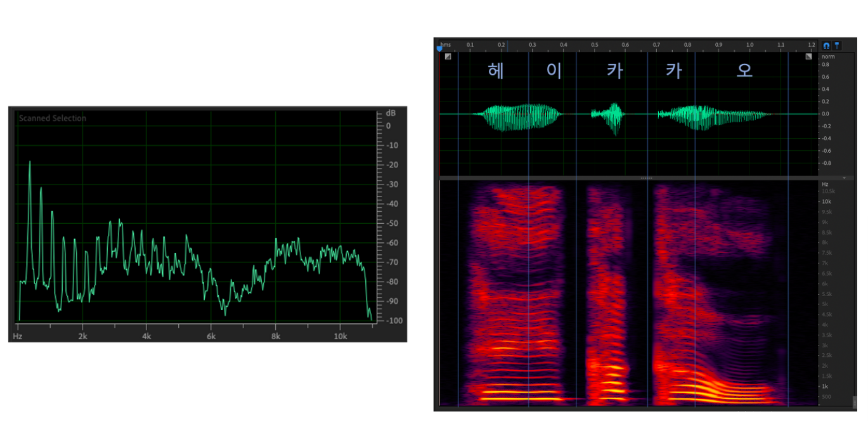Select the blue playhead marker at timeline start
Viewport: 868px width, 421px height.
[439, 48]
